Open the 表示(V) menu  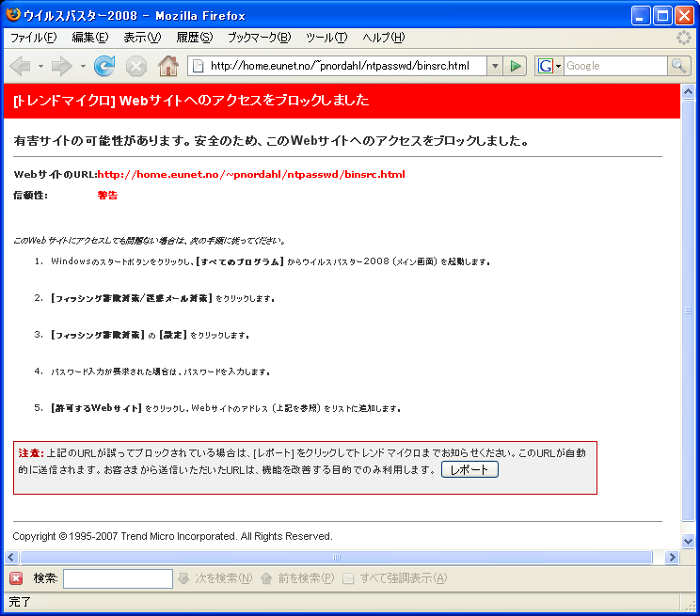pyautogui.click(x=142, y=38)
